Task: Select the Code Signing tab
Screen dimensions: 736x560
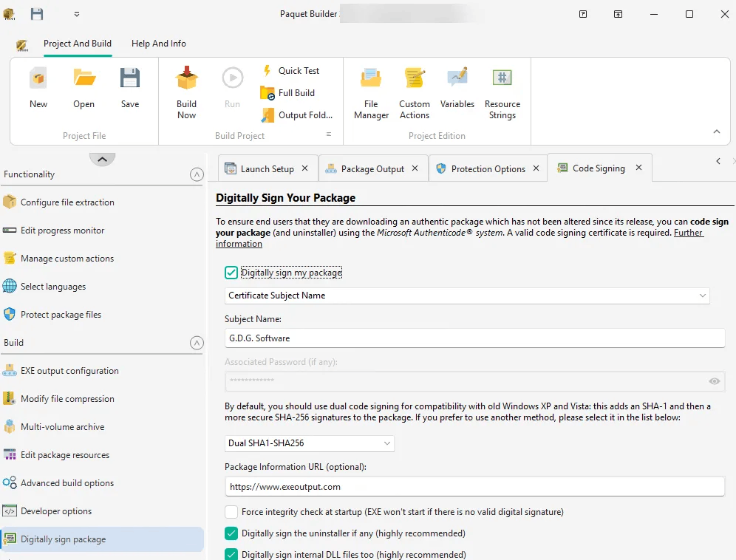Action: pyautogui.click(x=599, y=168)
